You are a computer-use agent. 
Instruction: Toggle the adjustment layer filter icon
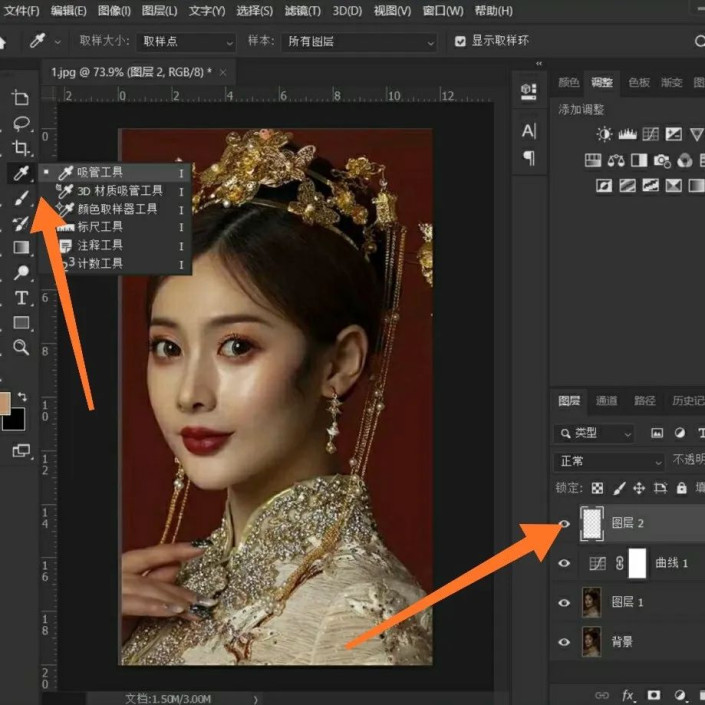point(680,433)
